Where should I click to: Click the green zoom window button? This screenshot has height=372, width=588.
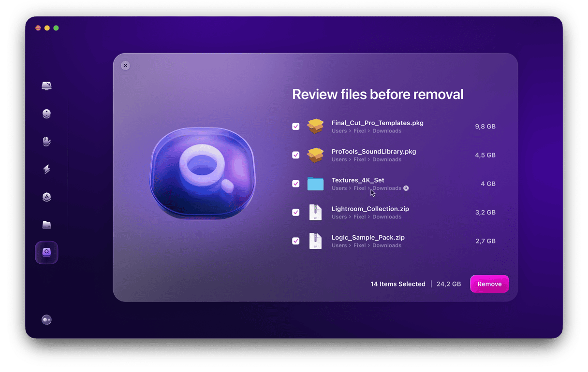56,28
